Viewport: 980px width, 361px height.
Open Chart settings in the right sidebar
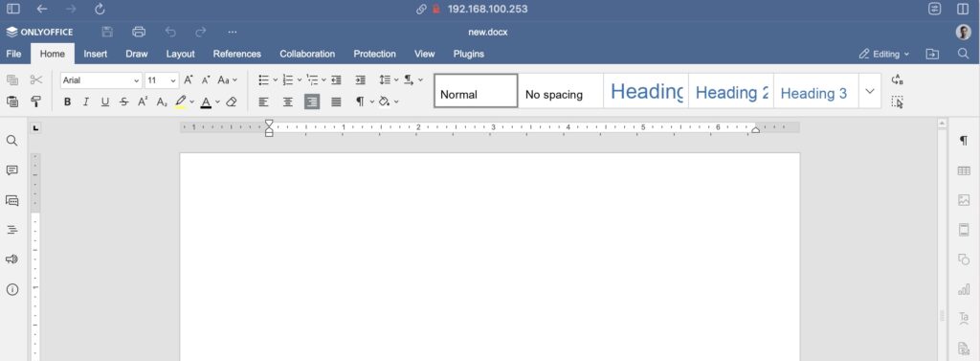pos(964,289)
